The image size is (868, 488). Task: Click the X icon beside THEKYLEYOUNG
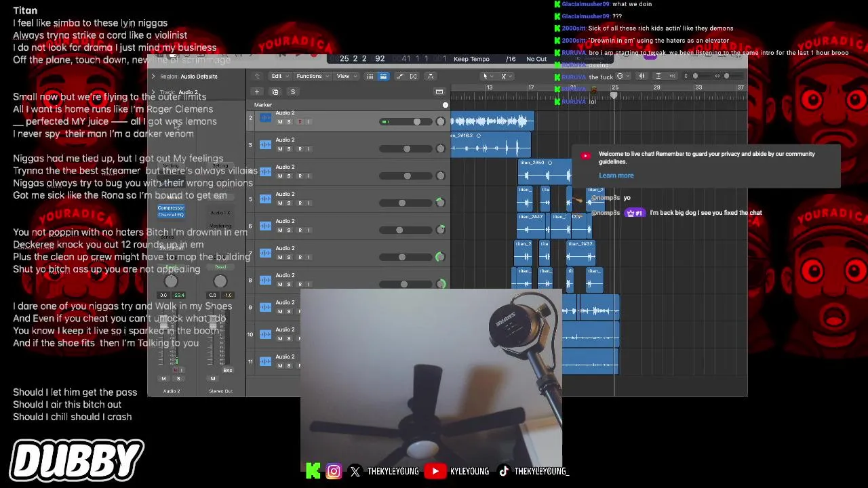point(355,471)
